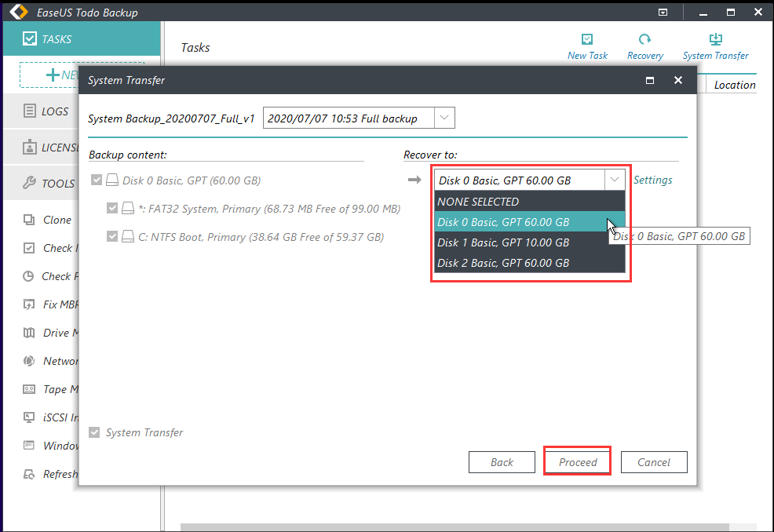The width and height of the screenshot is (774, 532).
Task: Open the backup version dropdown showing 2020/07/07
Action: (359, 118)
